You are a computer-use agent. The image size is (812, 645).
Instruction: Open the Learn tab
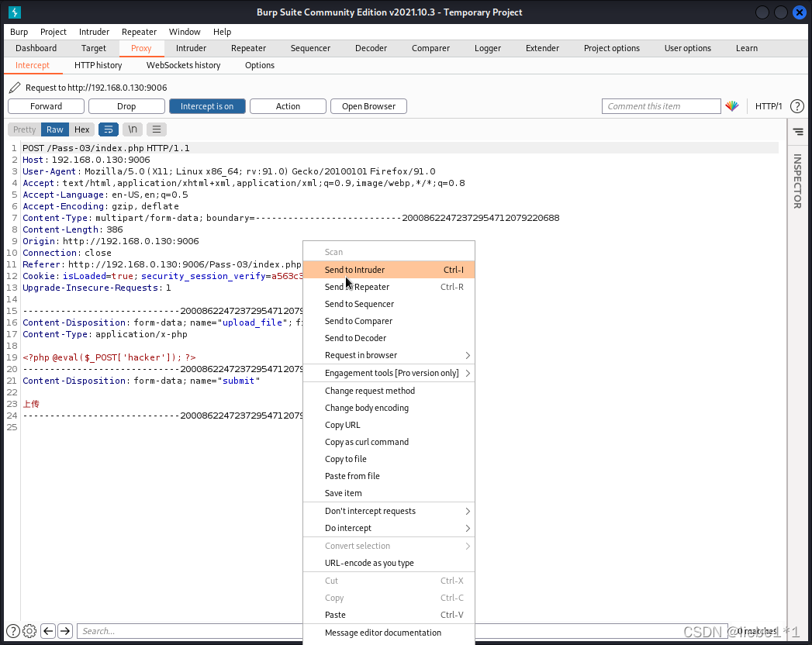point(747,48)
